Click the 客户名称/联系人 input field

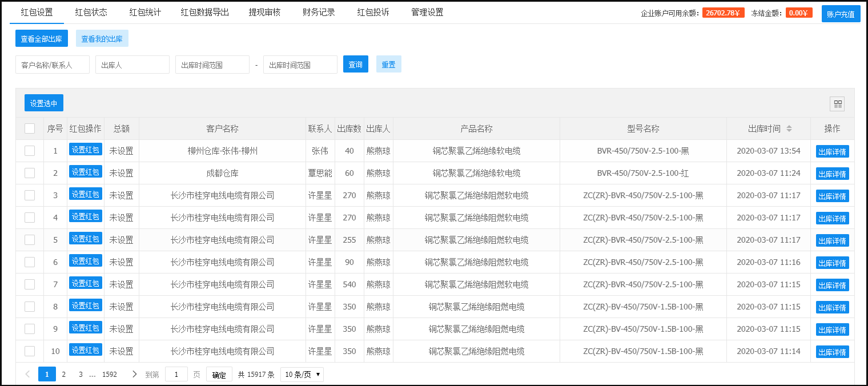click(x=53, y=65)
